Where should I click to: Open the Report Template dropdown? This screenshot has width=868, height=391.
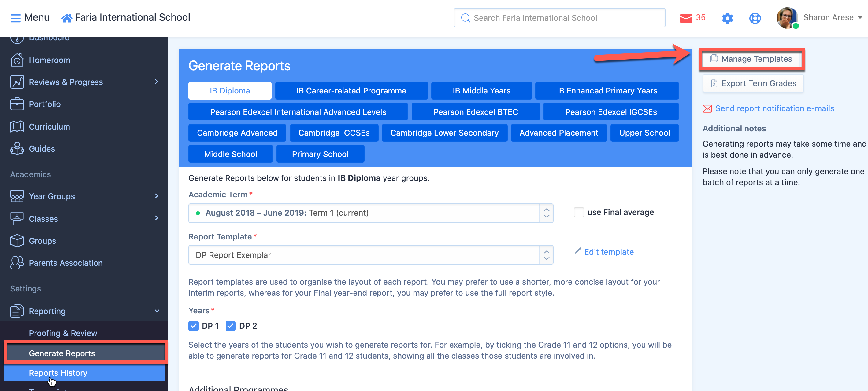click(371, 255)
